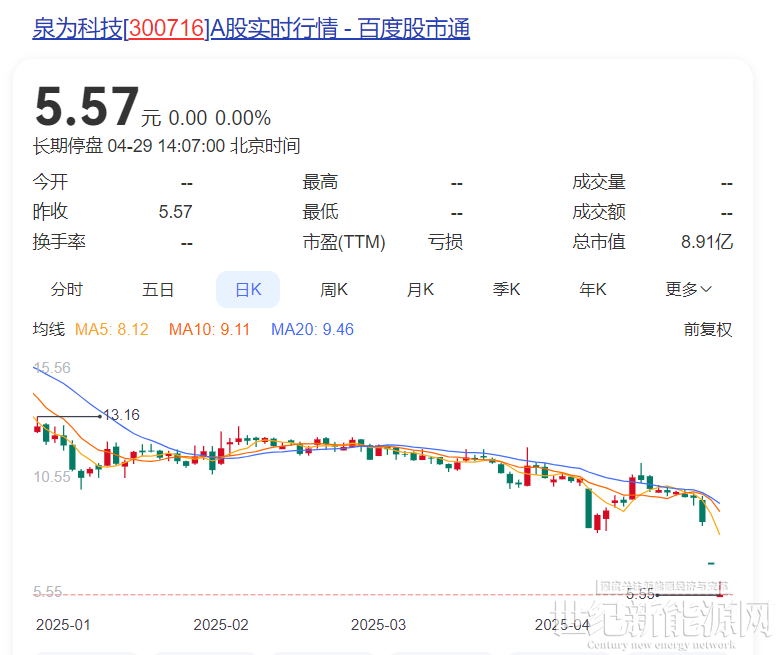This screenshot has height=655, width=781.
Task: Click the MA10: 9.11 indicator label
Action: coord(209,329)
